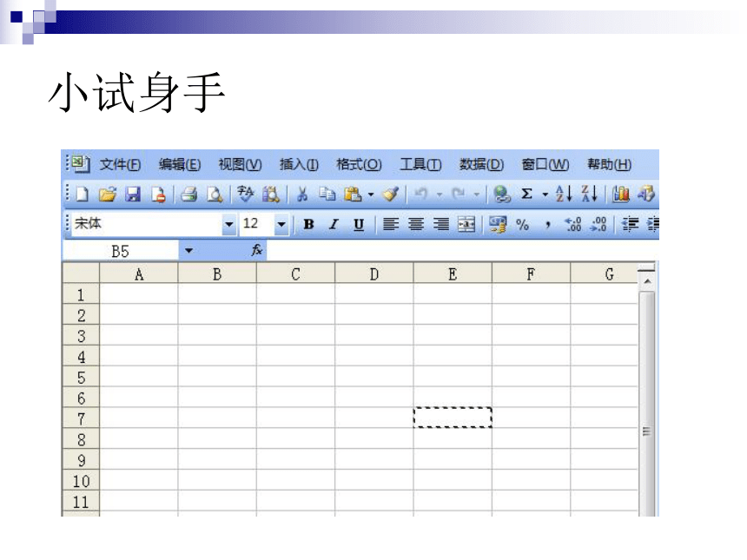
Task: Click the Research binoculars icon
Action: pyautogui.click(x=271, y=194)
